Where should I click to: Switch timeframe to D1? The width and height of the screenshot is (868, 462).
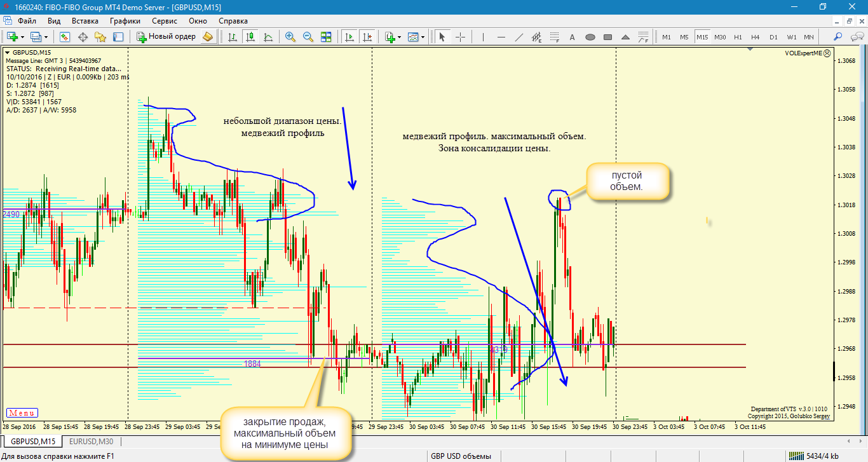773,37
